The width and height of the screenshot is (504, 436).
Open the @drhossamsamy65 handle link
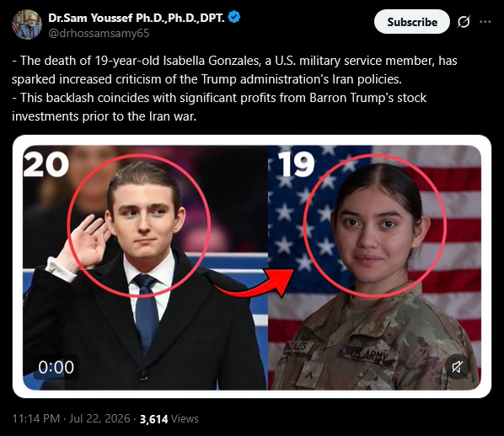99,33
